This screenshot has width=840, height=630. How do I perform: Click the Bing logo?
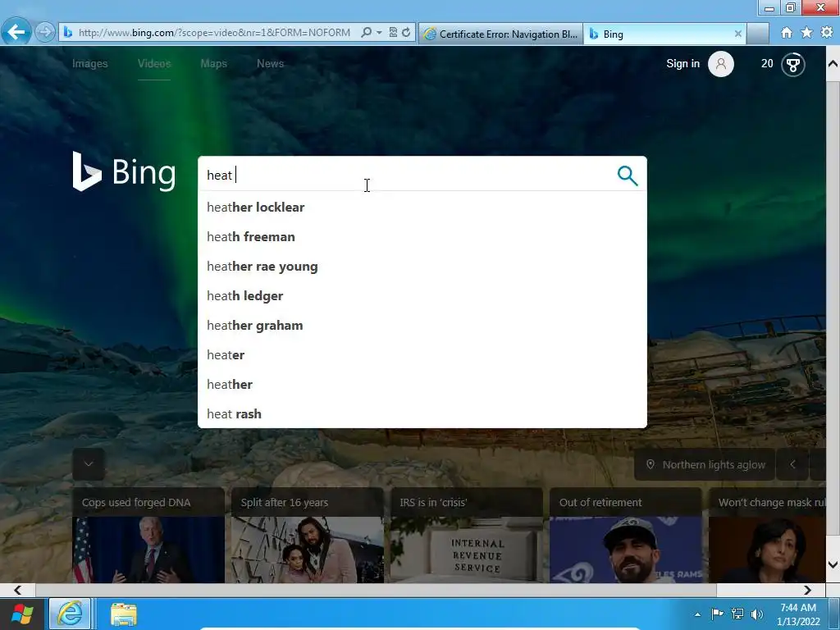point(125,171)
